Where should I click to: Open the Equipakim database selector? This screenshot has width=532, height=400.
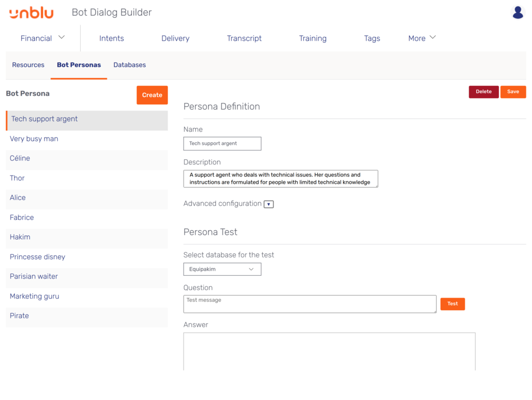(x=222, y=269)
